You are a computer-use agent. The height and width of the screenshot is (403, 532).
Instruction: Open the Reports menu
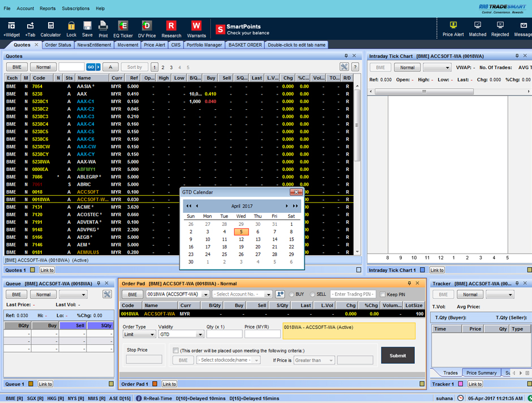[x=48, y=8]
